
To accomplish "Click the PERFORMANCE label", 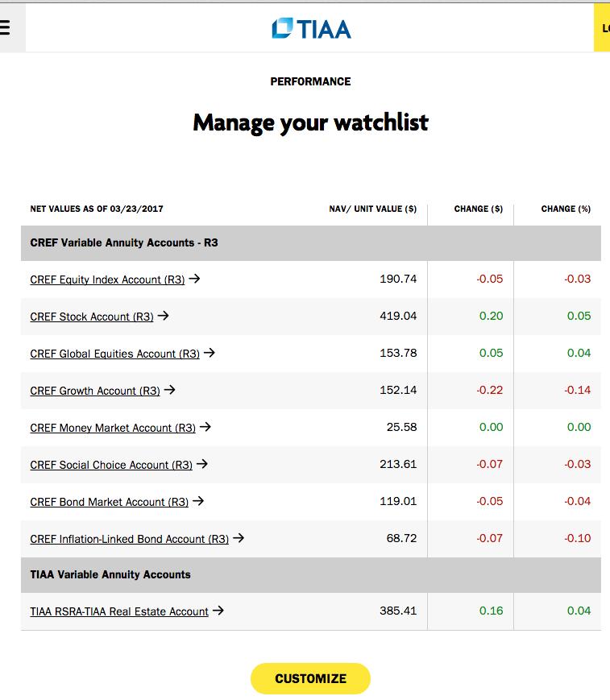I will pos(310,81).
